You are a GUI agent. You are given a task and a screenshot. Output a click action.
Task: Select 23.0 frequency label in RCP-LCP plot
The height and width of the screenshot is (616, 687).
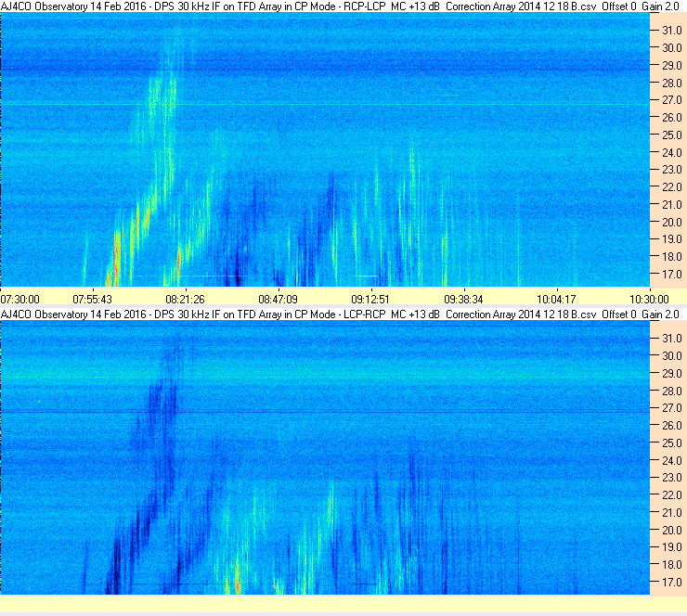coord(672,170)
